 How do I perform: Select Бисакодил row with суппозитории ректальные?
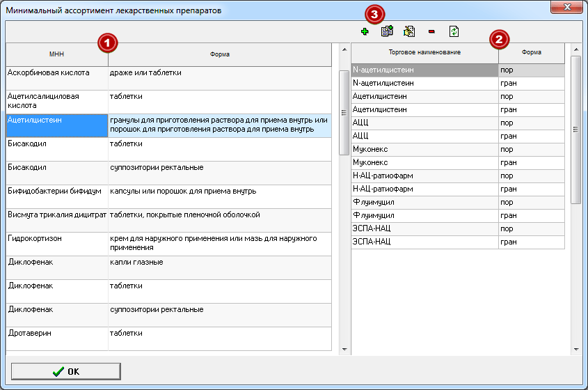tap(169, 173)
